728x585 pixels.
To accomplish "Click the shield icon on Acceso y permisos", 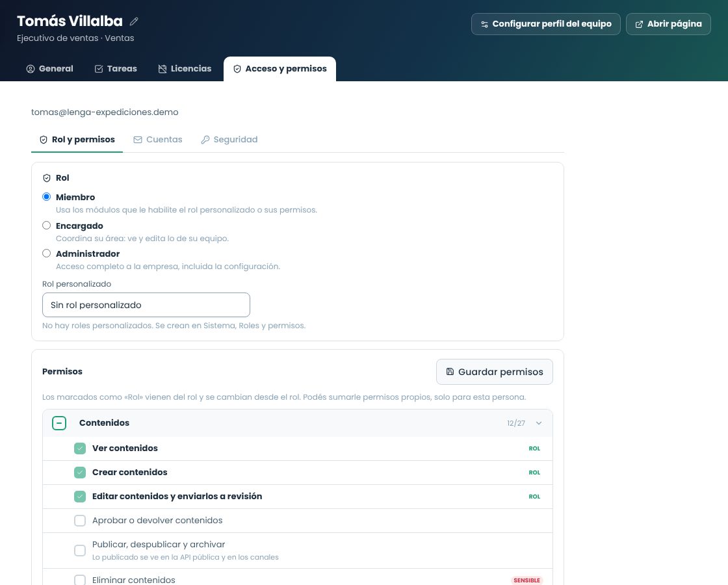I will click(237, 69).
